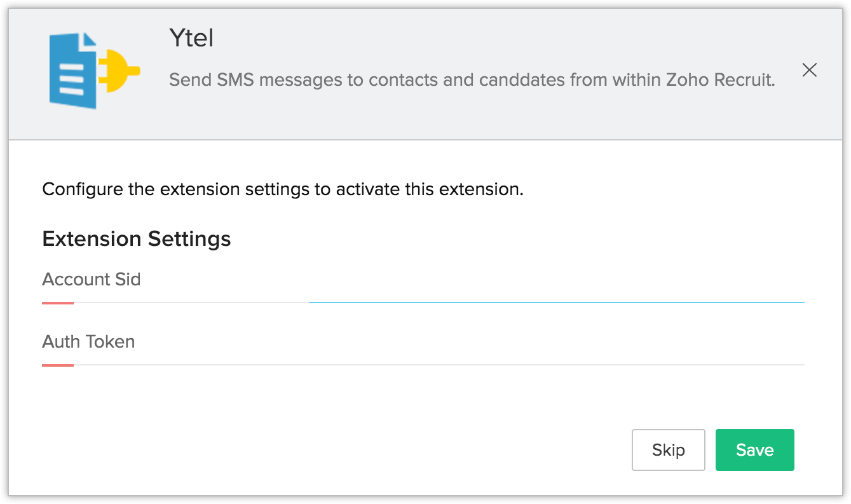Click red required marker under Account Sid

pyautogui.click(x=58, y=303)
